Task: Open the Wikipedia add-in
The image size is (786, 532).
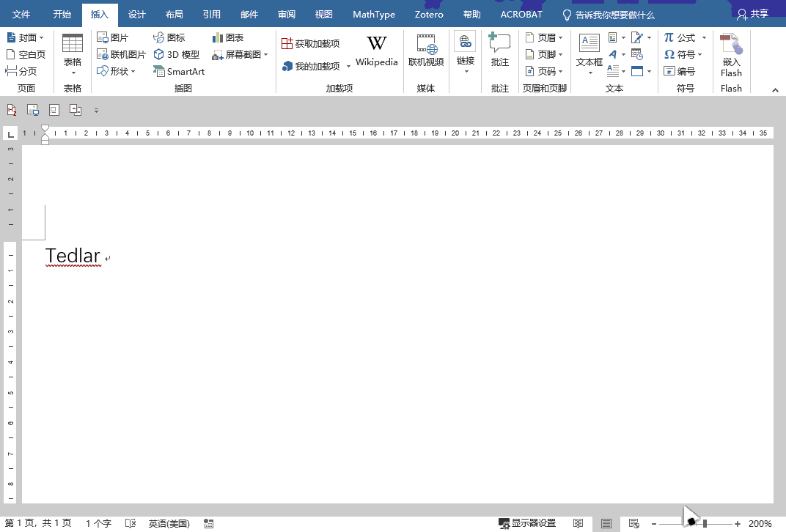Action: (x=376, y=50)
